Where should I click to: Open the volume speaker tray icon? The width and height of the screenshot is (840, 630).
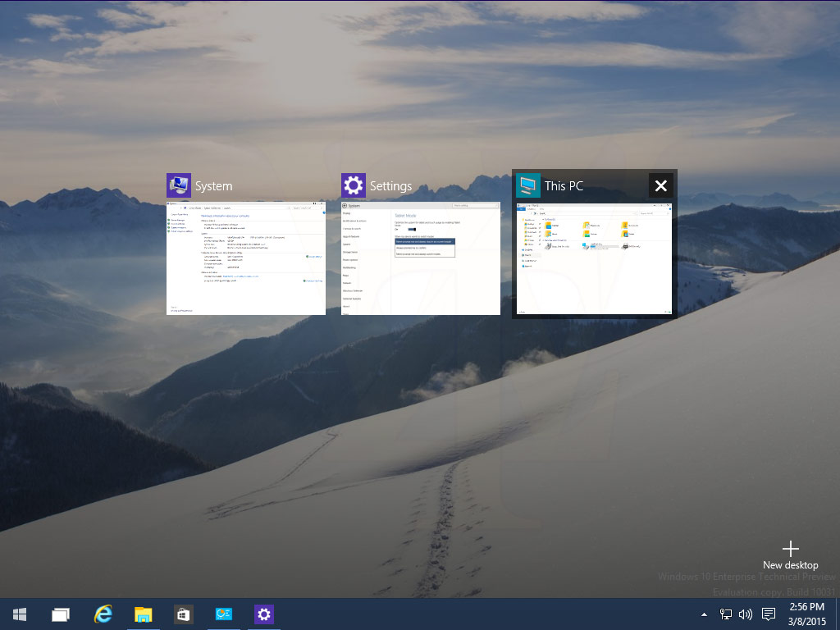coord(745,614)
